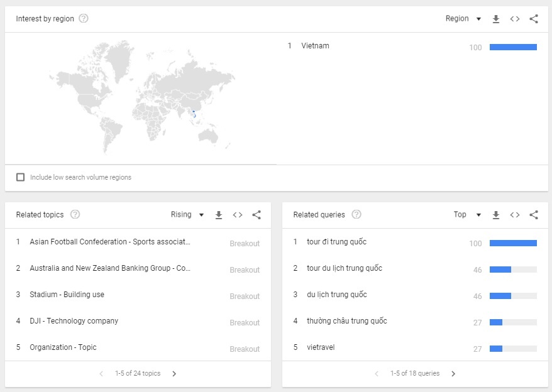Share the Related topics card

[x=257, y=215]
